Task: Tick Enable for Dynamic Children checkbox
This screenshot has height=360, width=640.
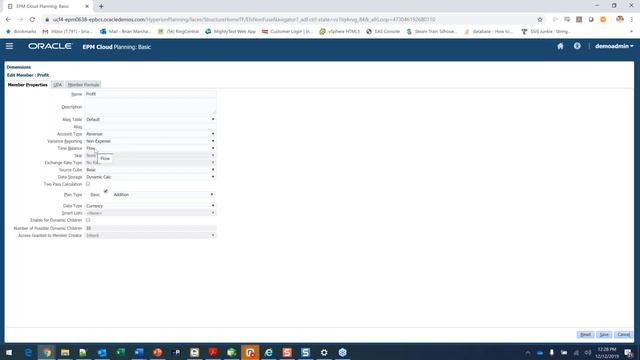Action: pos(88,220)
